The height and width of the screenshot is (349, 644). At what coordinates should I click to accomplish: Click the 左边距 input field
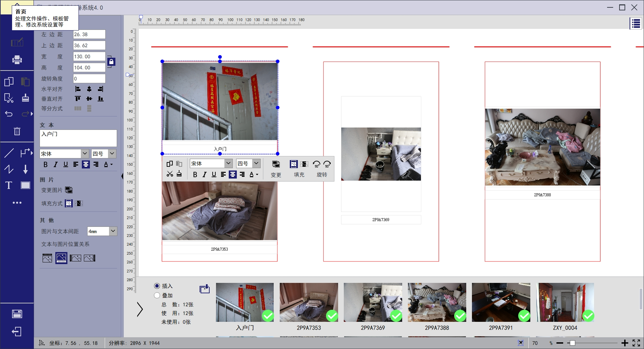click(x=89, y=34)
